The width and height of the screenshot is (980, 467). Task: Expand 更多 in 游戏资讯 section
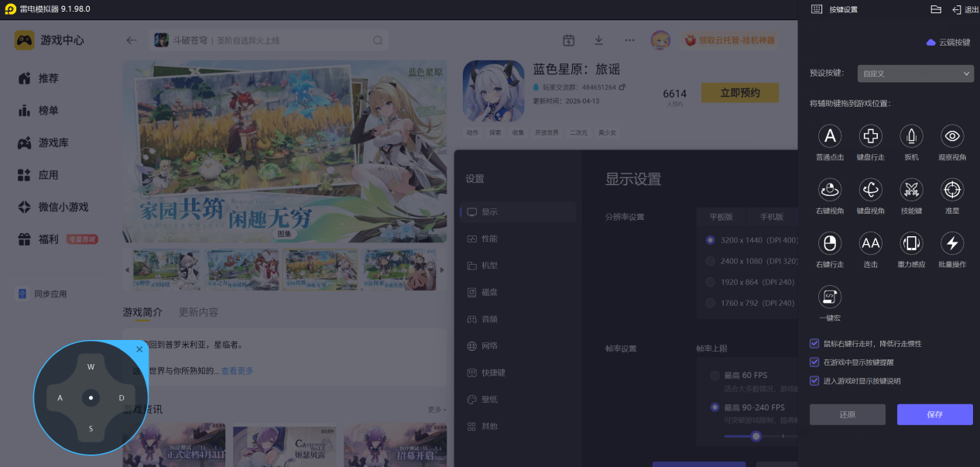(x=437, y=409)
